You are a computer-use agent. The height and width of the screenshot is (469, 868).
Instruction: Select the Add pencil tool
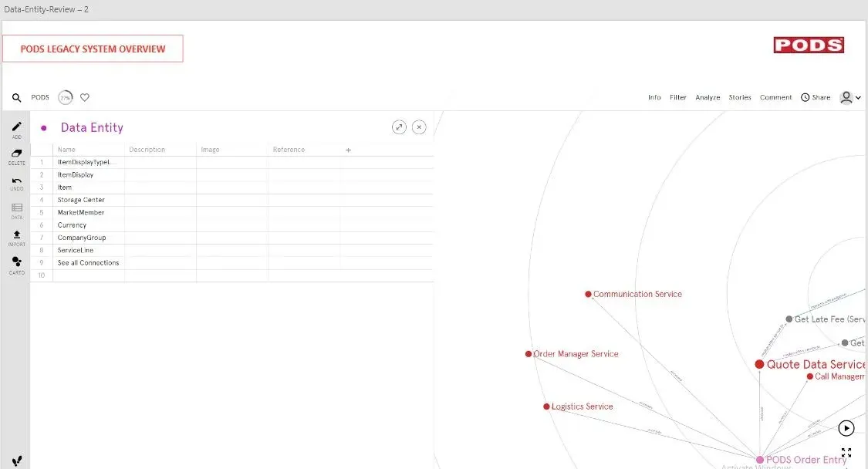[16, 127]
